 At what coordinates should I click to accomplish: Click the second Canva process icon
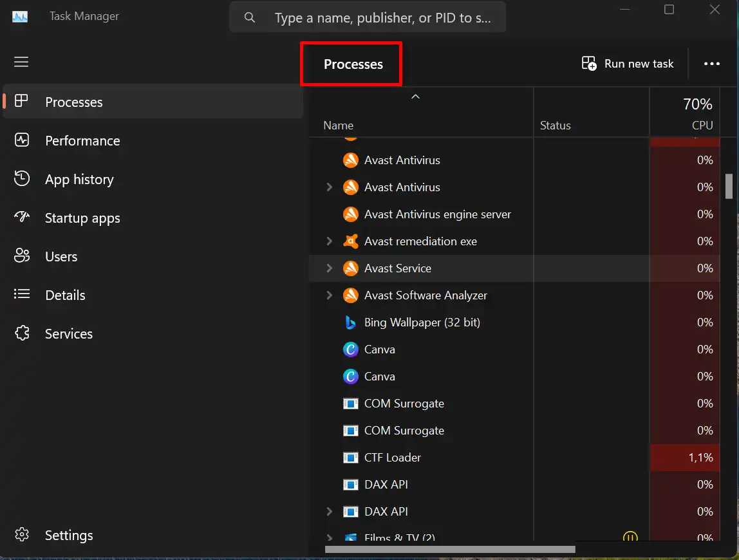[x=350, y=376]
